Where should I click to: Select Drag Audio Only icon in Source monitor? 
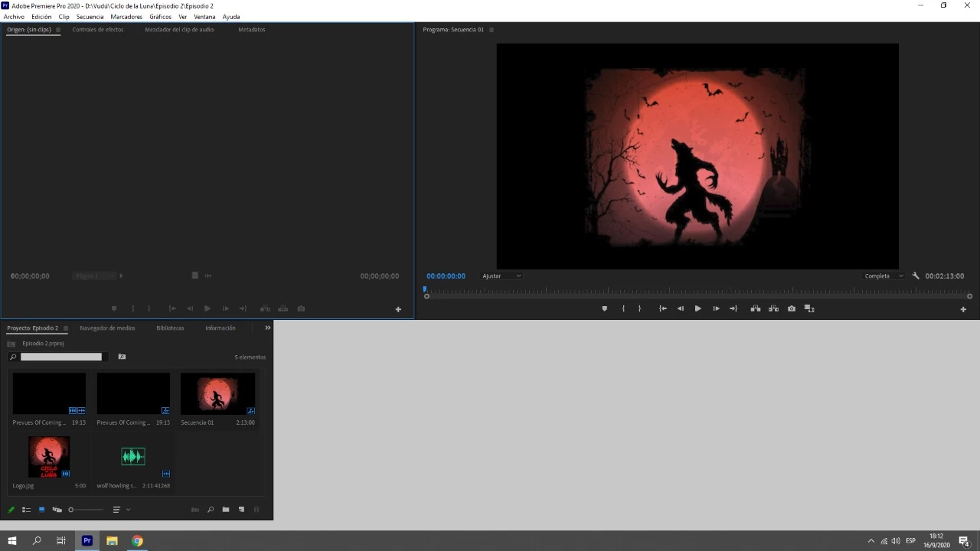(207, 275)
